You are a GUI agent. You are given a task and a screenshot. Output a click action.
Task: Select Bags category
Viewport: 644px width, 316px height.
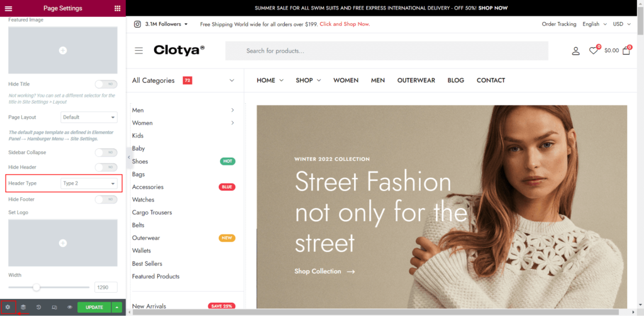tap(138, 175)
